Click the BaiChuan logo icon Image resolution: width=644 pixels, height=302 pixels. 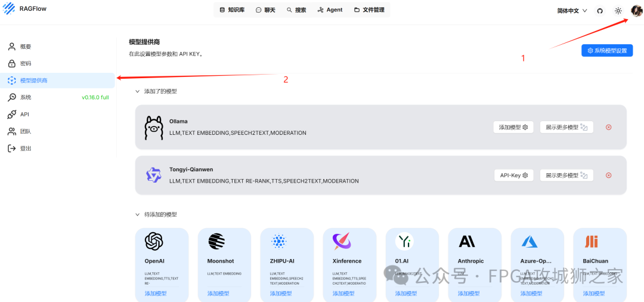tap(592, 242)
